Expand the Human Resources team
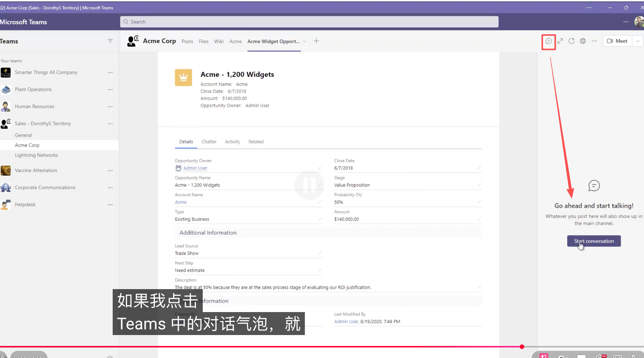The width and height of the screenshot is (644, 358). (x=35, y=107)
